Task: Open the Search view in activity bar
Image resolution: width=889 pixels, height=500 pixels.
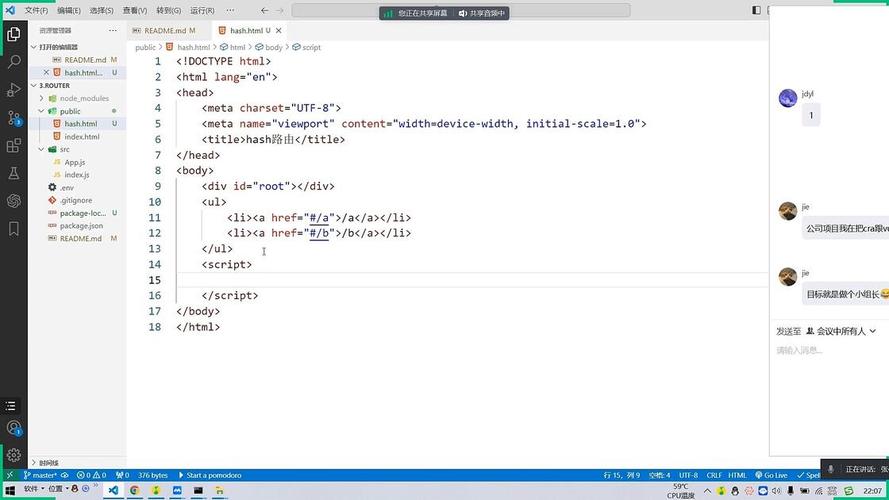Action: coord(14,61)
